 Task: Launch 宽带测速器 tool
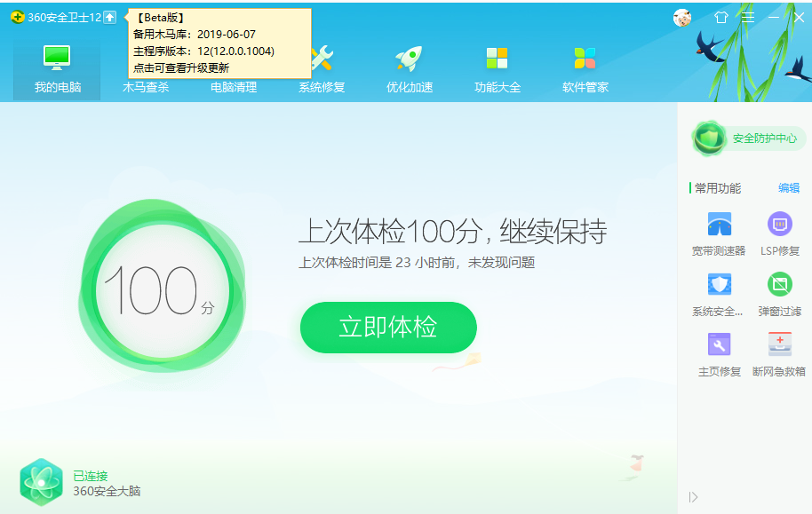719,234
